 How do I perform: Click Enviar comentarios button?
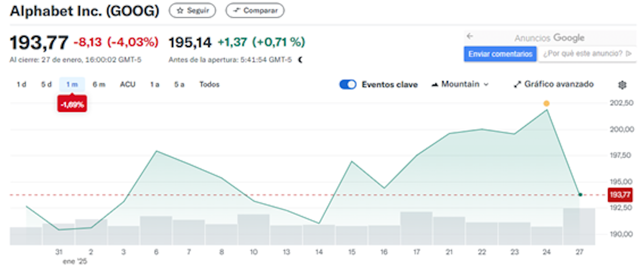coord(500,54)
